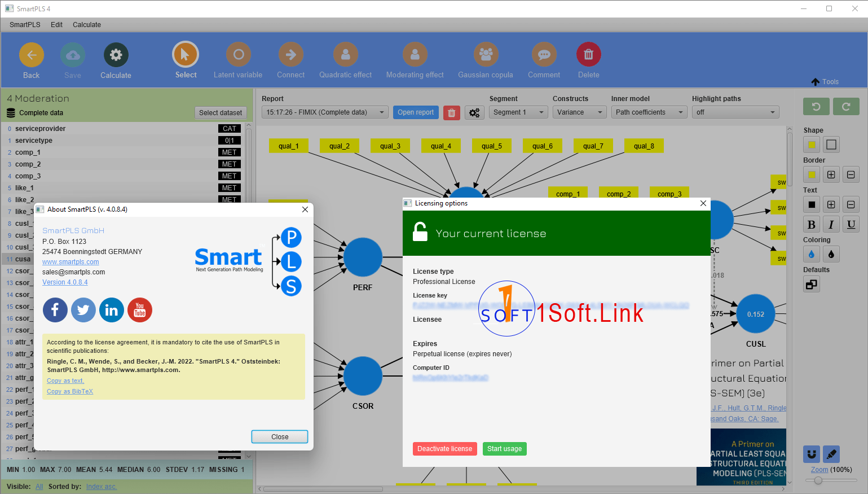Pick the Connect arrow tool
Image resolution: width=868 pixels, height=494 pixels.
click(x=291, y=54)
